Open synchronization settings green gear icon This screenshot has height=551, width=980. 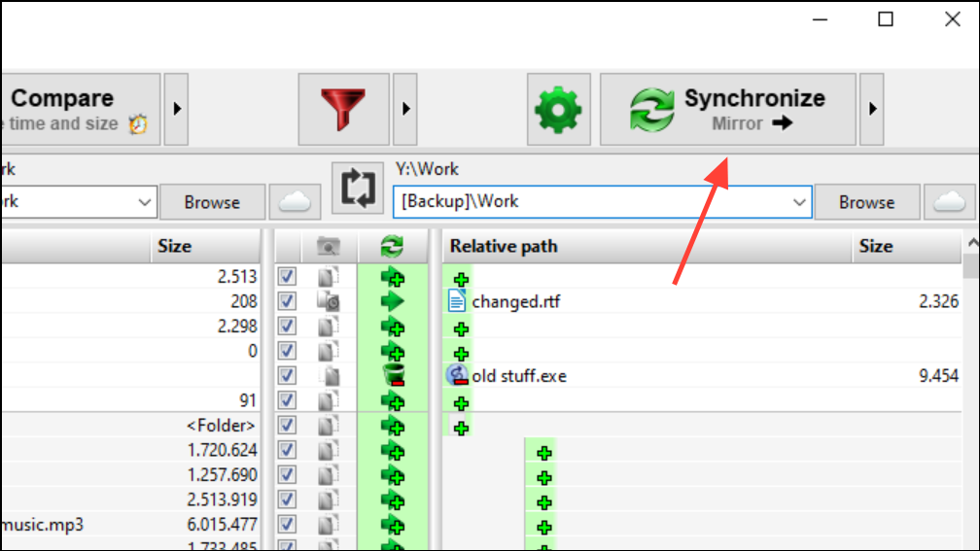pos(558,109)
